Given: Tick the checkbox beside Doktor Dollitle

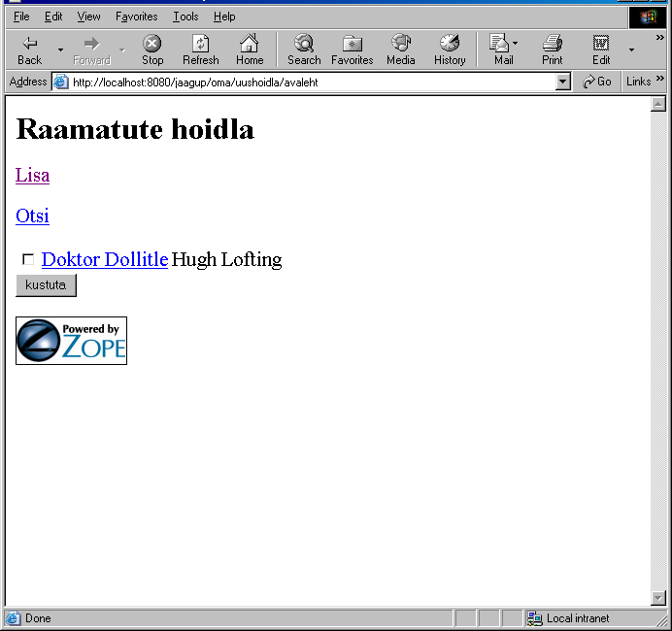Looking at the screenshot, I should [x=28, y=259].
